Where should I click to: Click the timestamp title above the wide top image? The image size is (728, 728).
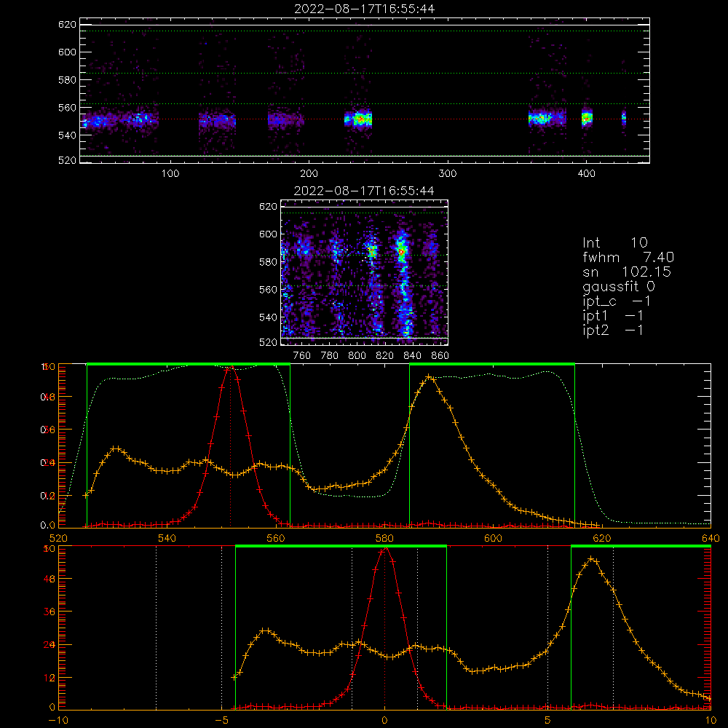[x=365, y=9]
